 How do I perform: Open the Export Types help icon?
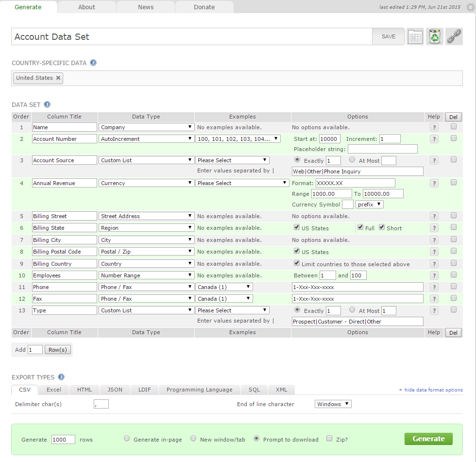(61, 377)
